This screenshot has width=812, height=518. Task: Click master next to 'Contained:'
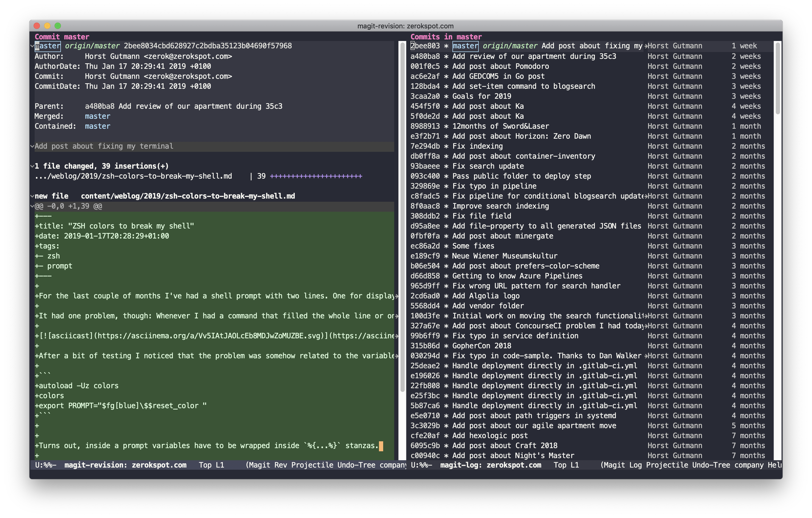[97, 126]
